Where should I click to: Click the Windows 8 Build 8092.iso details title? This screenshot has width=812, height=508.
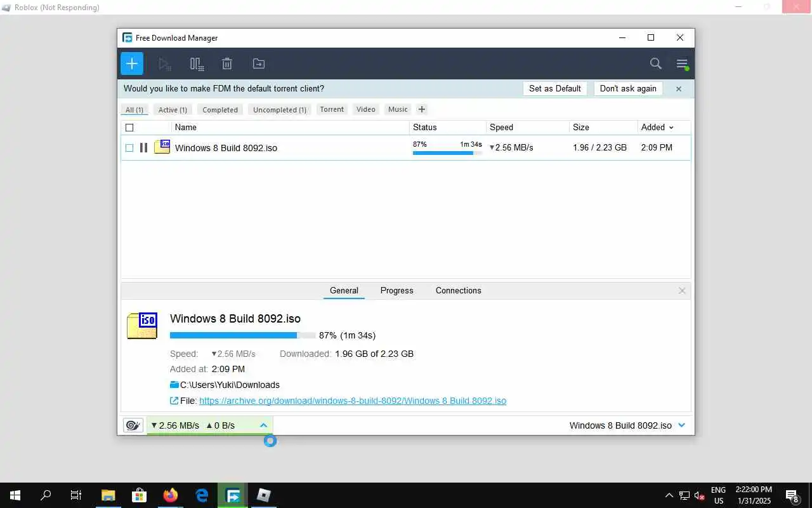coord(235,319)
